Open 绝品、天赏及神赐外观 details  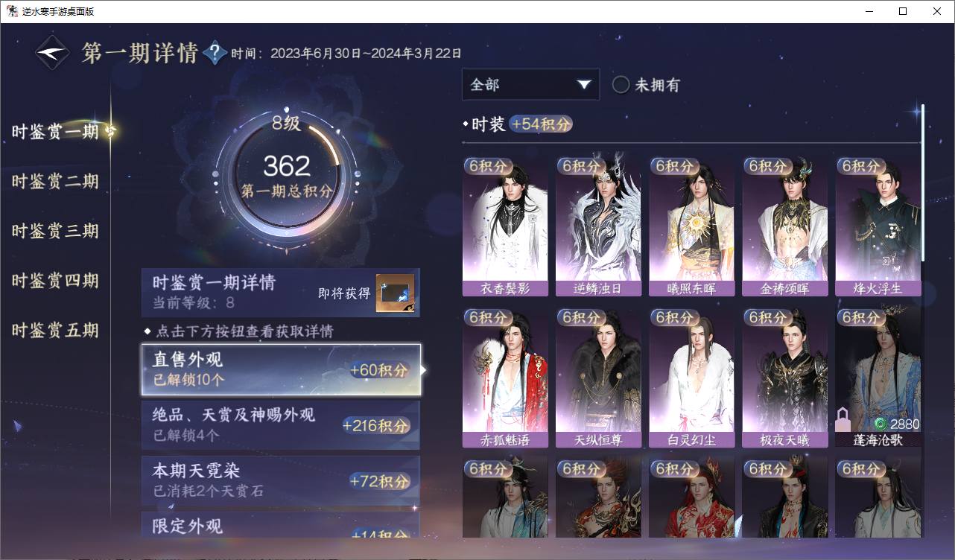281,425
